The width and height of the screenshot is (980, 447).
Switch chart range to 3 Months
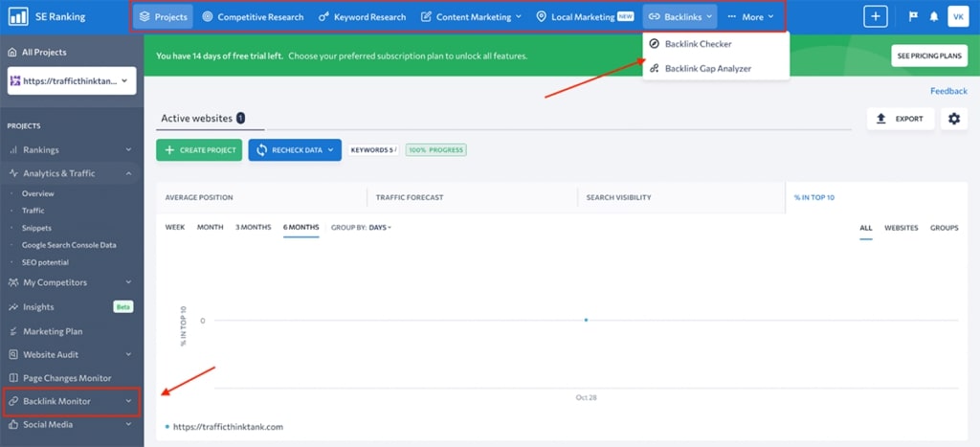[253, 228]
